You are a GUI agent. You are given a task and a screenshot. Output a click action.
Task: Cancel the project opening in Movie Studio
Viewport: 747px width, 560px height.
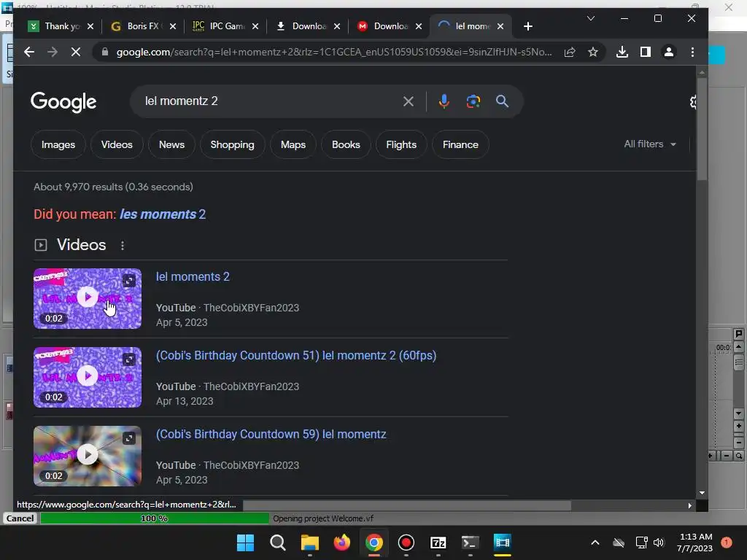pyautogui.click(x=20, y=518)
